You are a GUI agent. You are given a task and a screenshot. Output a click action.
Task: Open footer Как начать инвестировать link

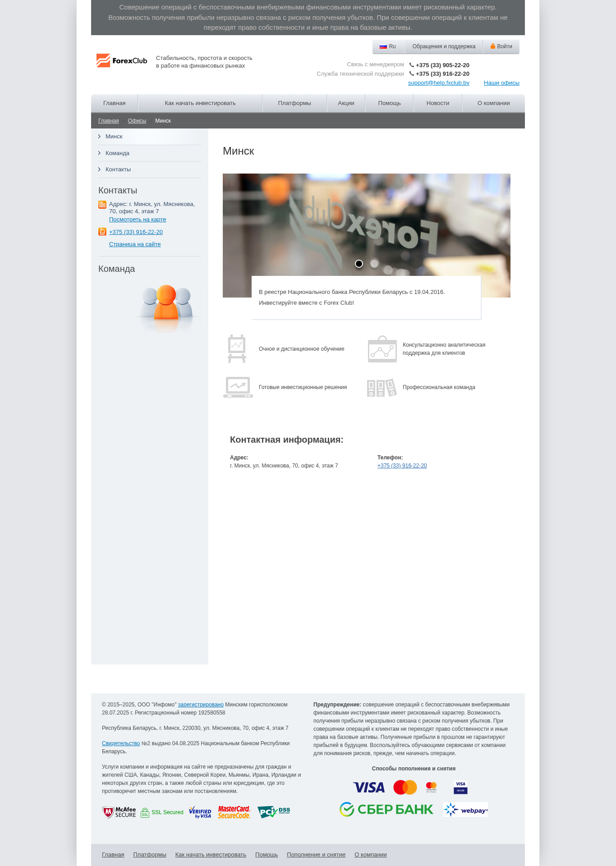(x=211, y=855)
